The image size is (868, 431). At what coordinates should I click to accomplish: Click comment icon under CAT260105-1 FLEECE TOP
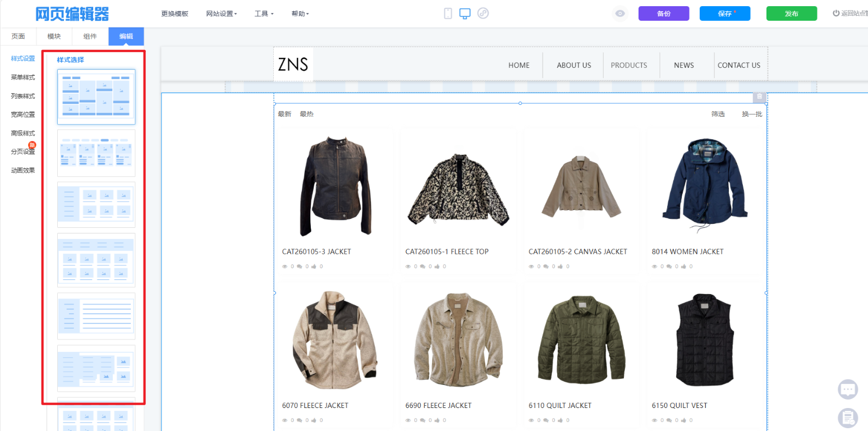[x=423, y=267]
